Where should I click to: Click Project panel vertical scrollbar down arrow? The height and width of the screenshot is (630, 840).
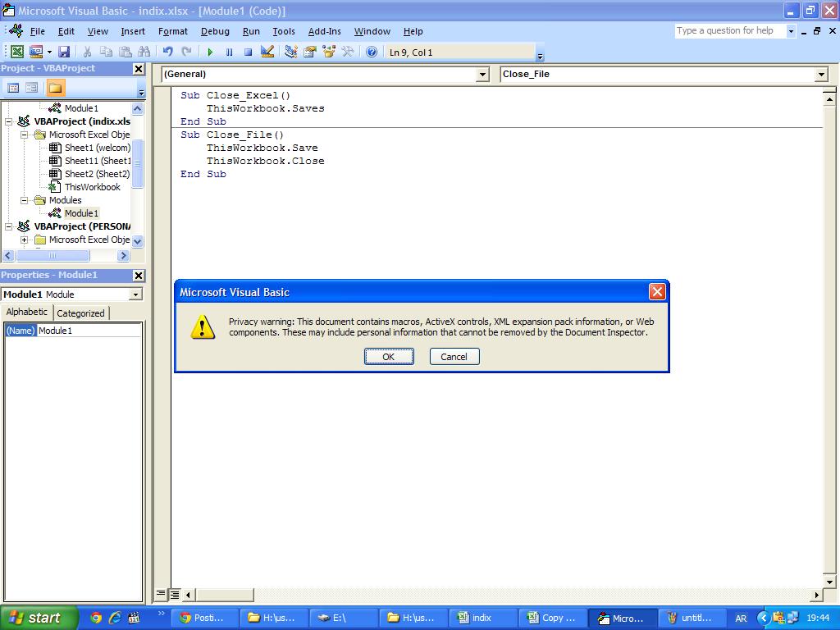(x=138, y=242)
